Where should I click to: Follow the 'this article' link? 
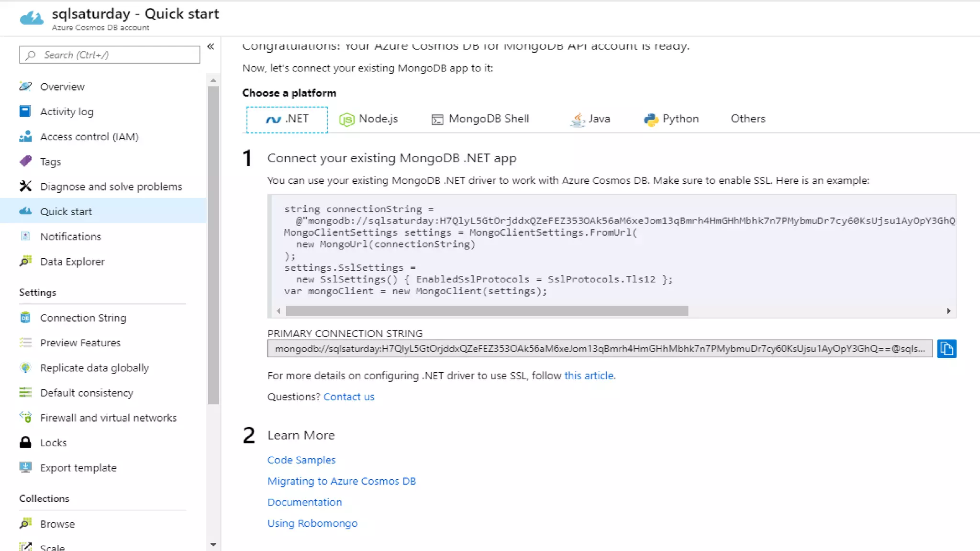[589, 376]
